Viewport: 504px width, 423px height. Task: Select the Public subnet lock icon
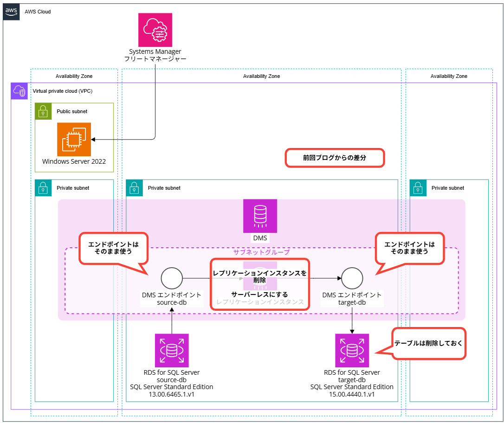(x=43, y=111)
